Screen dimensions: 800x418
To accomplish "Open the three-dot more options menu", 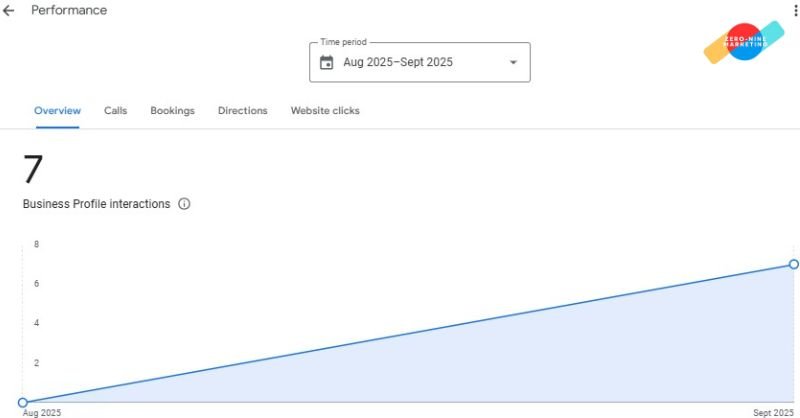I will pyautogui.click(x=794, y=10).
